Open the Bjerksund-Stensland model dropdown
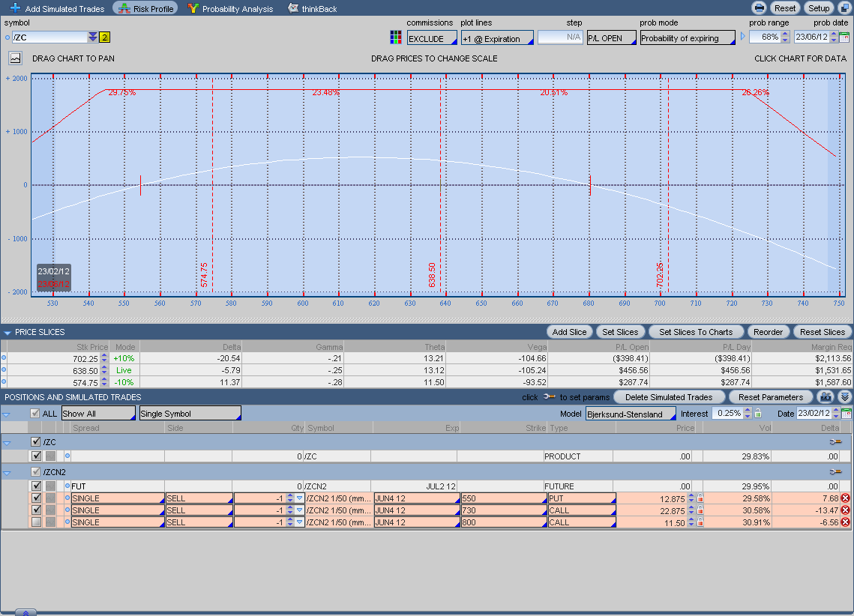 (631, 414)
